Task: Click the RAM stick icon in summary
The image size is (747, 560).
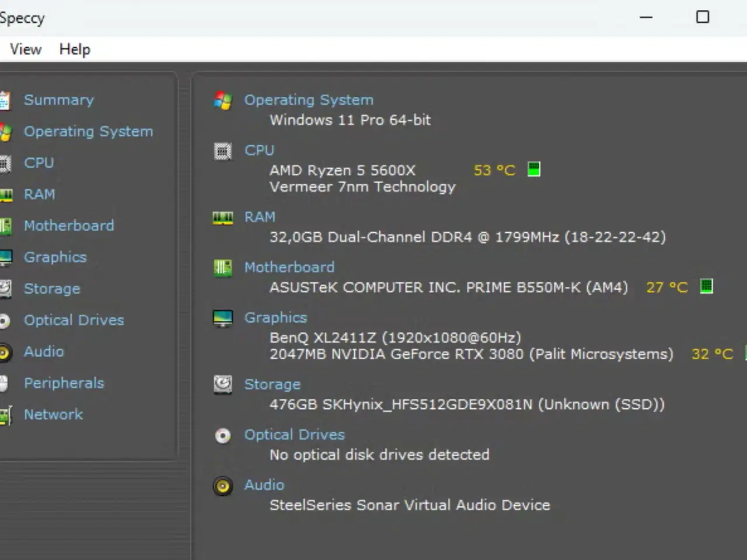Action: [222, 218]
